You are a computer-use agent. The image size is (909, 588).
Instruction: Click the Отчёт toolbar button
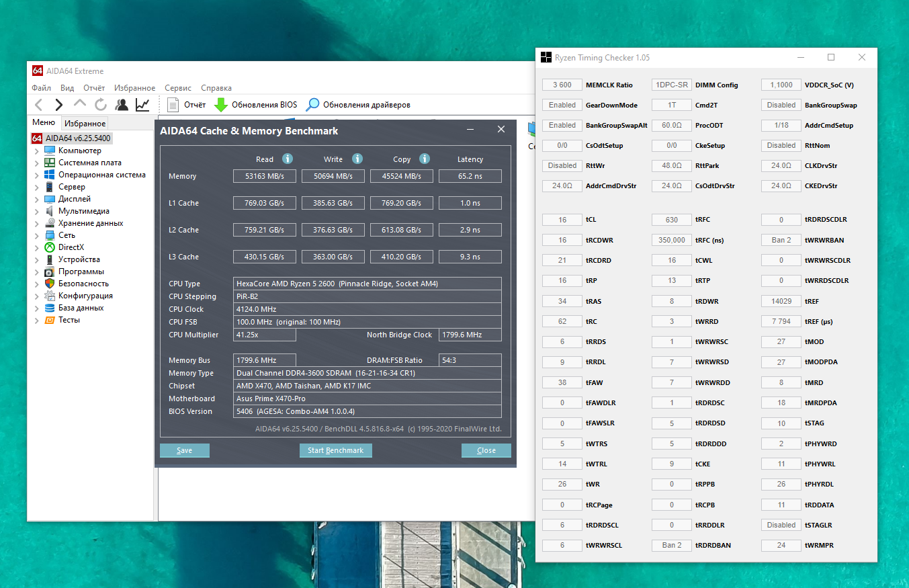(186, 105)
